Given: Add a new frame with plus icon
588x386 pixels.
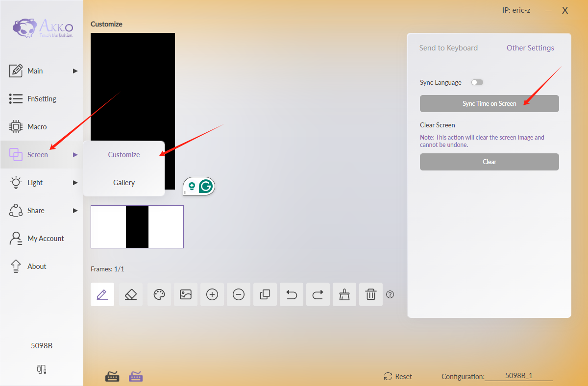Looking at the screenshot, I should pyautogui.click(x=212, y=294).
